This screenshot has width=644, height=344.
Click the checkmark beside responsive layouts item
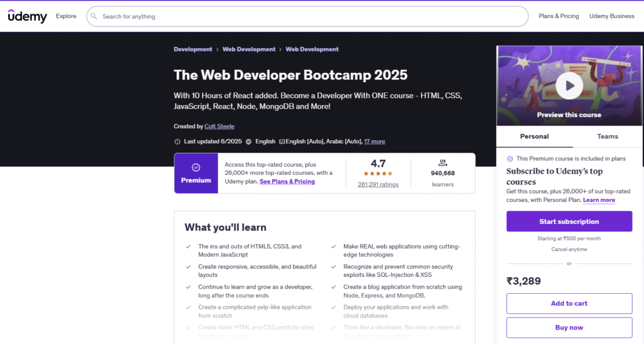pyautogui.click(x=188, y=267)
